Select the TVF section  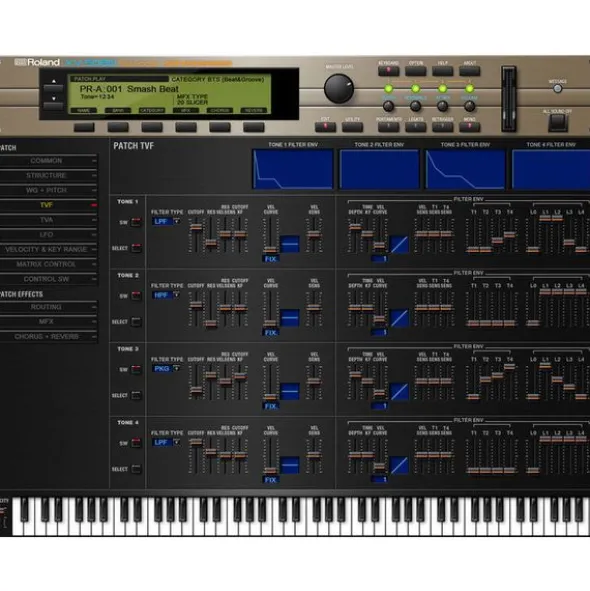[x=47, y=205]
